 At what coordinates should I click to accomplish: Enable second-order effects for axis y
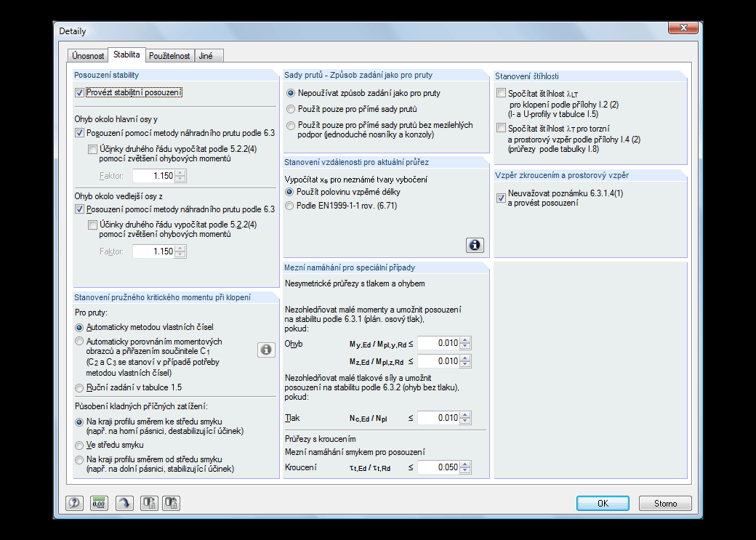click(92, 150)
